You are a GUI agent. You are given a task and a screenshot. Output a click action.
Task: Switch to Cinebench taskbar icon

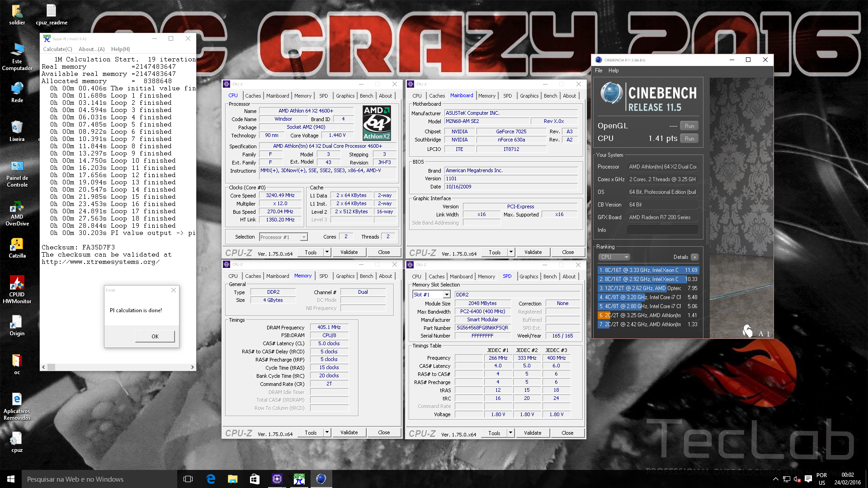(x=321, y=479)
